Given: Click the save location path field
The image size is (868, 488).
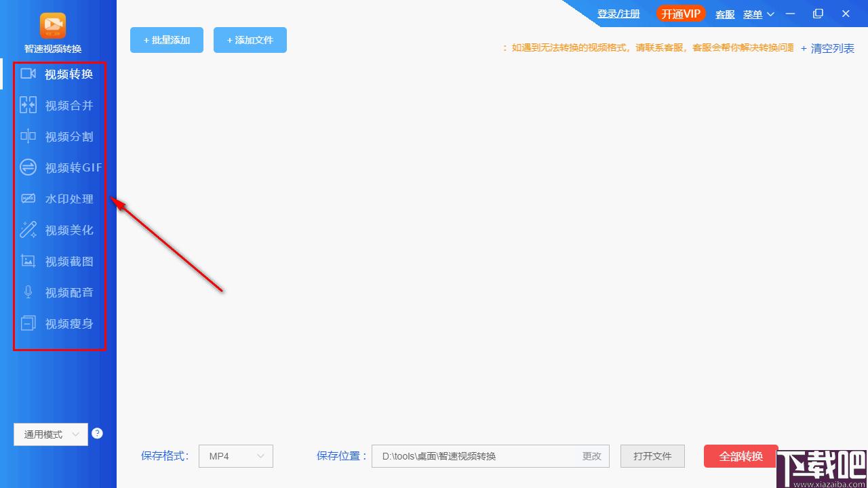Looking at the screenshot, I should click(491, 456).
